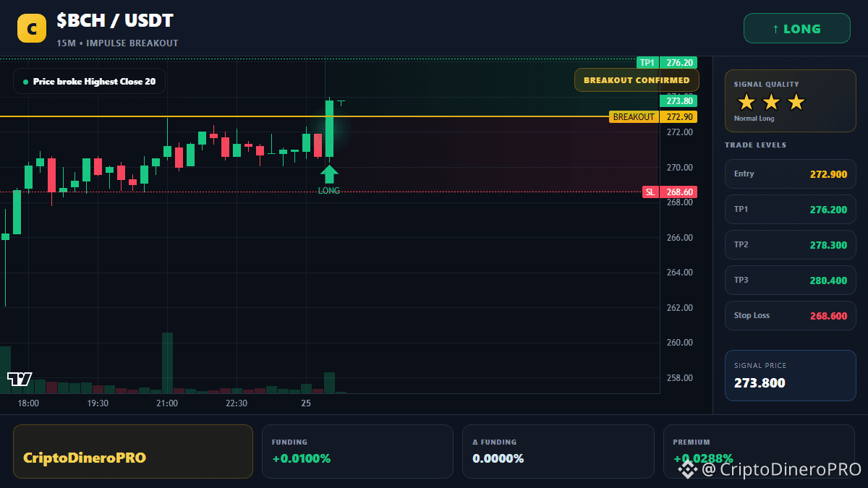
Task: Click the TRADE LEVELS heading
Action: [755, 145]
